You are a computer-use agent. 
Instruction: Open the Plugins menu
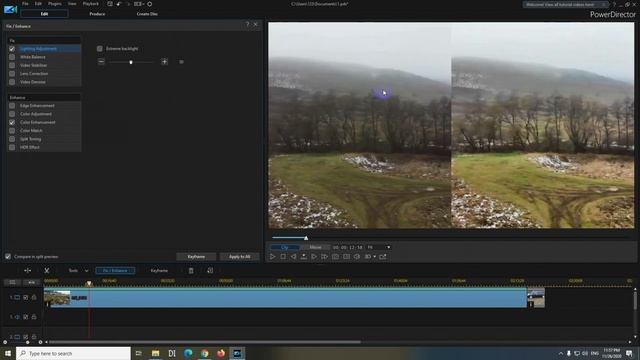(55, 4)
